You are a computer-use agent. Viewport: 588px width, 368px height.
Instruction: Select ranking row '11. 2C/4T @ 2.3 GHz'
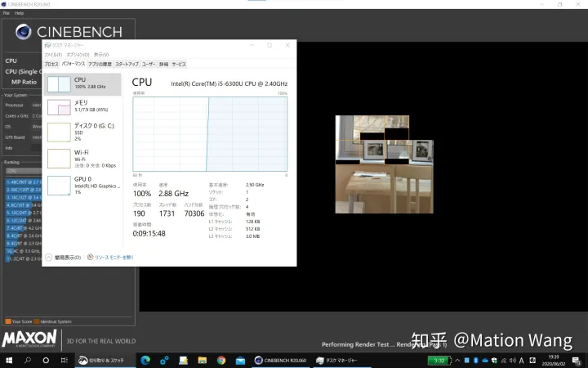click(x=23, y=258)
